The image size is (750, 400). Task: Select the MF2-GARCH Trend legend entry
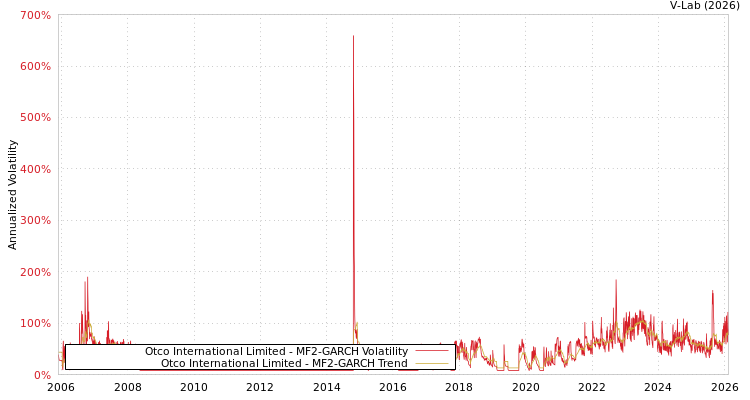tap(284, 363)
